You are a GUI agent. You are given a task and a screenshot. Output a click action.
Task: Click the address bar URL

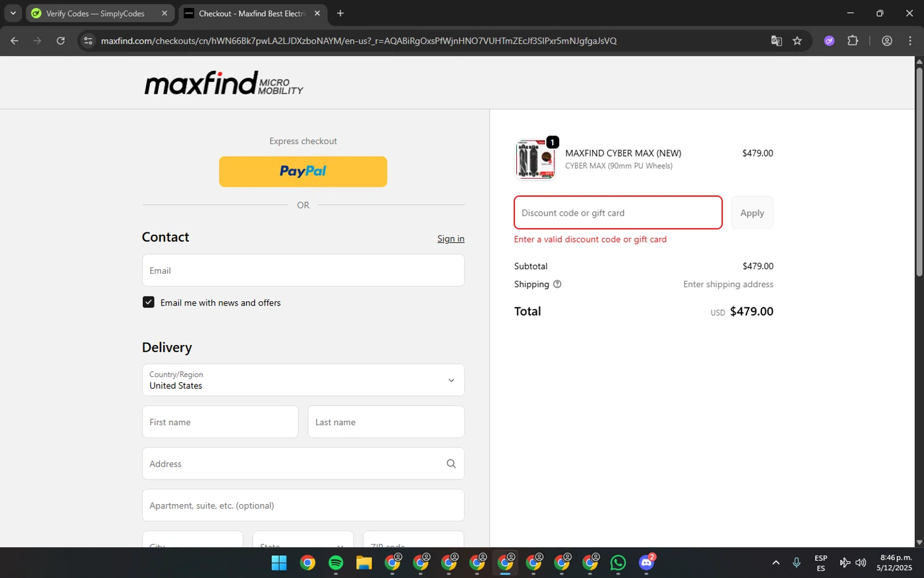(x=359, y=41)
